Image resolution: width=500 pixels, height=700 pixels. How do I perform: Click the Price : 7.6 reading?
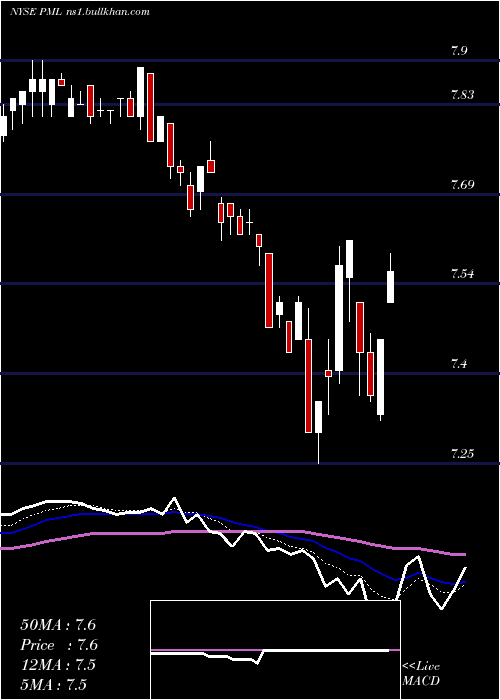(x=59, y=645)
